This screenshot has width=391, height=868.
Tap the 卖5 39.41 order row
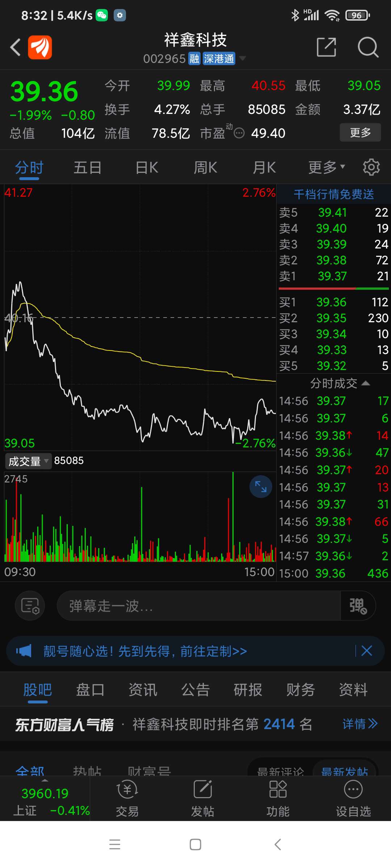point(334,212)
